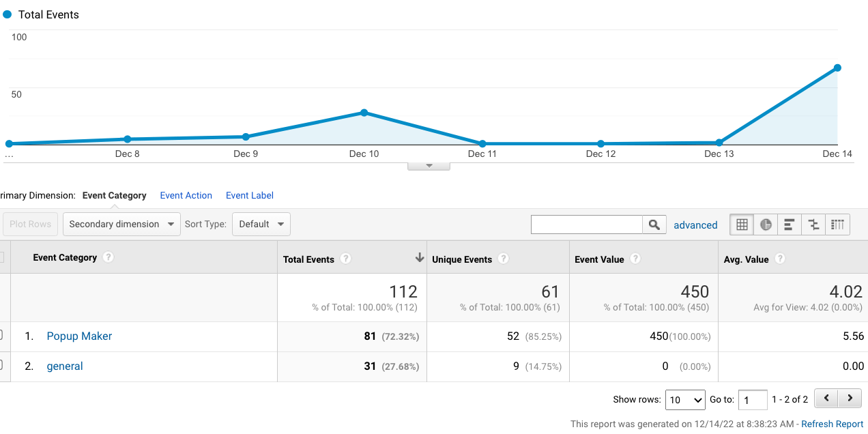Click the search magnifier icon

654,224
